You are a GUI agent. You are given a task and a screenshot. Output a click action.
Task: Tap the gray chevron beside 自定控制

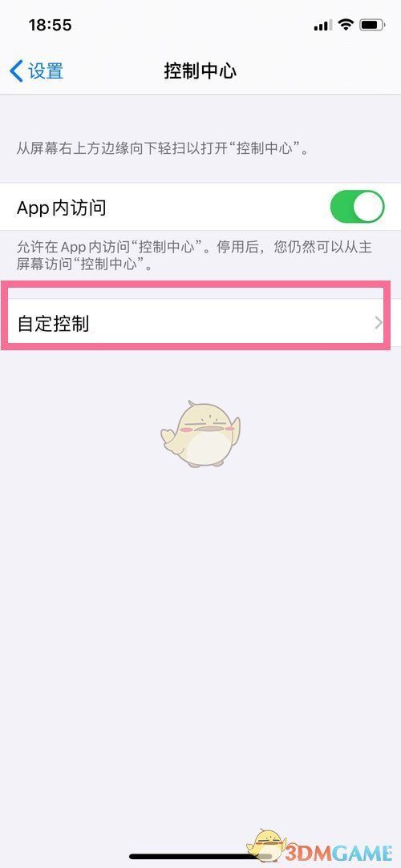(379, 323)
